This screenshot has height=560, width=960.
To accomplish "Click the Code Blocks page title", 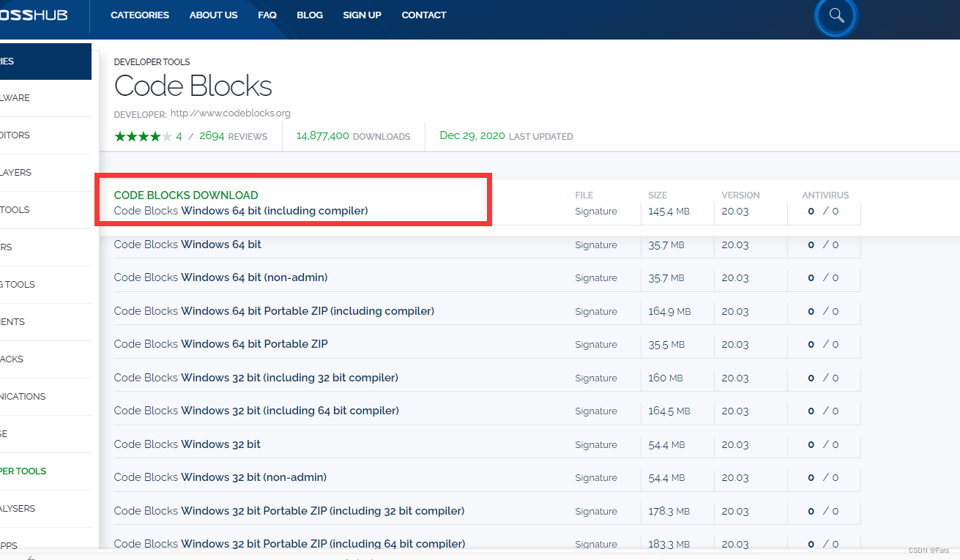I will click(x=193, y=86).
